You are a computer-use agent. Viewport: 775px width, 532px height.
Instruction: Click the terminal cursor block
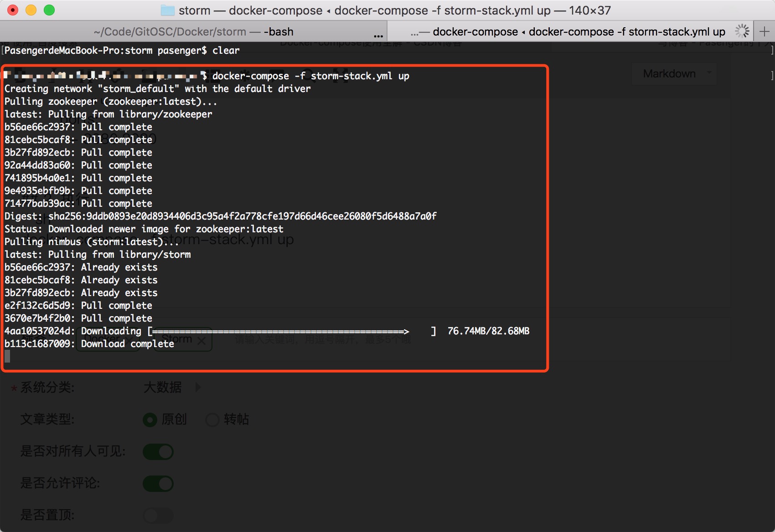coord(7,357)
